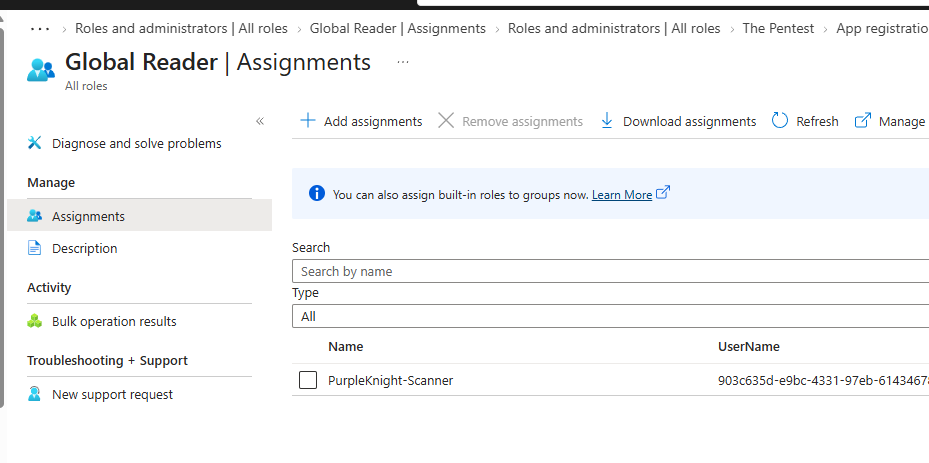Click the 903c635d-e9bc username value
This screenshot has height=463, width=929.
click(x=824, y=381)
